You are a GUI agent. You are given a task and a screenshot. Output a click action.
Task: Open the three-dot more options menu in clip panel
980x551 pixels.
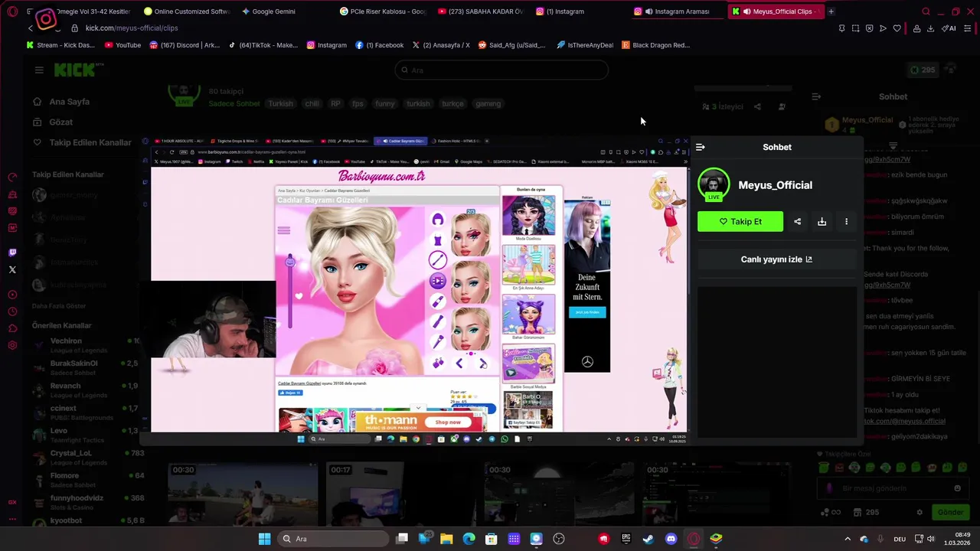[x=846, y=222]
